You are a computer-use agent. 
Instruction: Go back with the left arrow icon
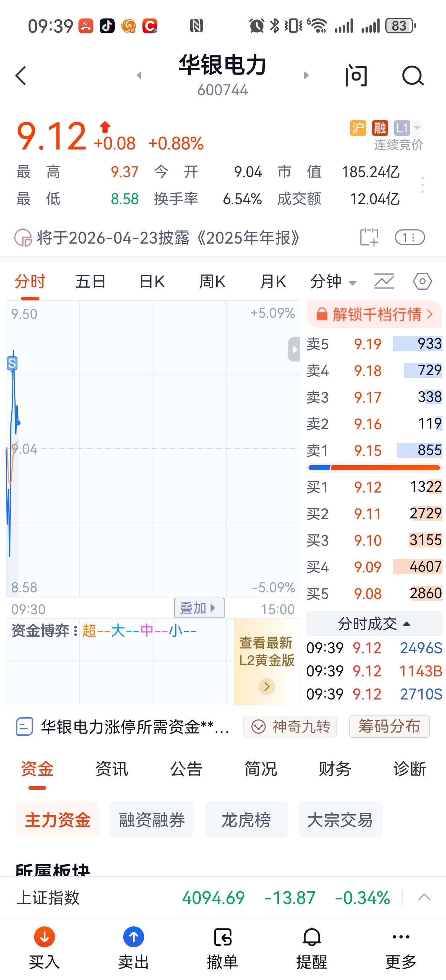coord(21,75)
